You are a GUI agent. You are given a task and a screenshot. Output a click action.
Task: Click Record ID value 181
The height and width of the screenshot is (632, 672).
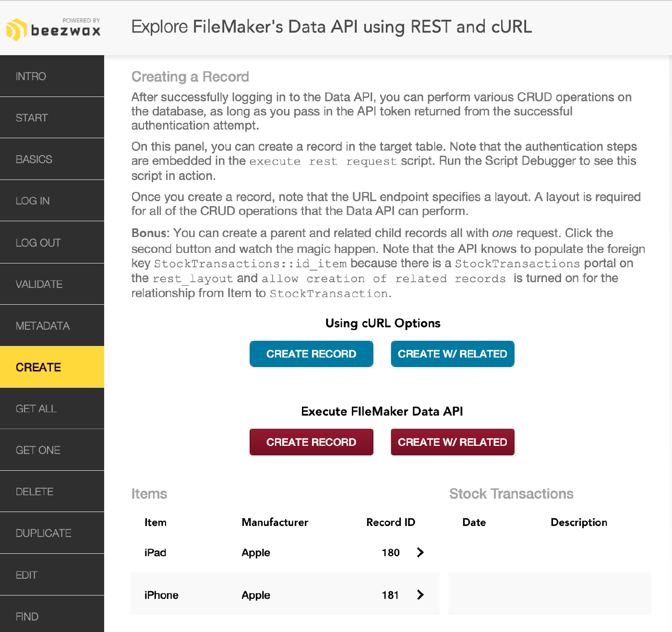(x=391, y=596)
